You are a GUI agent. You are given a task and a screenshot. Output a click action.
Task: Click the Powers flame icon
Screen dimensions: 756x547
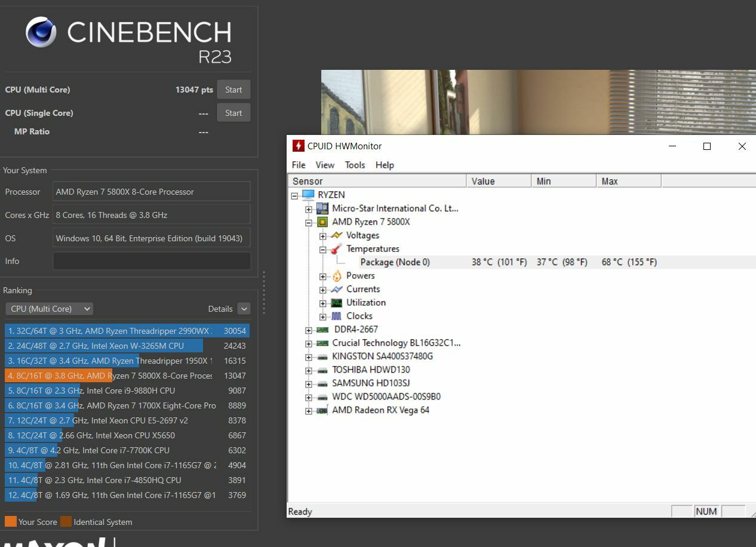(x=337, y=275)
